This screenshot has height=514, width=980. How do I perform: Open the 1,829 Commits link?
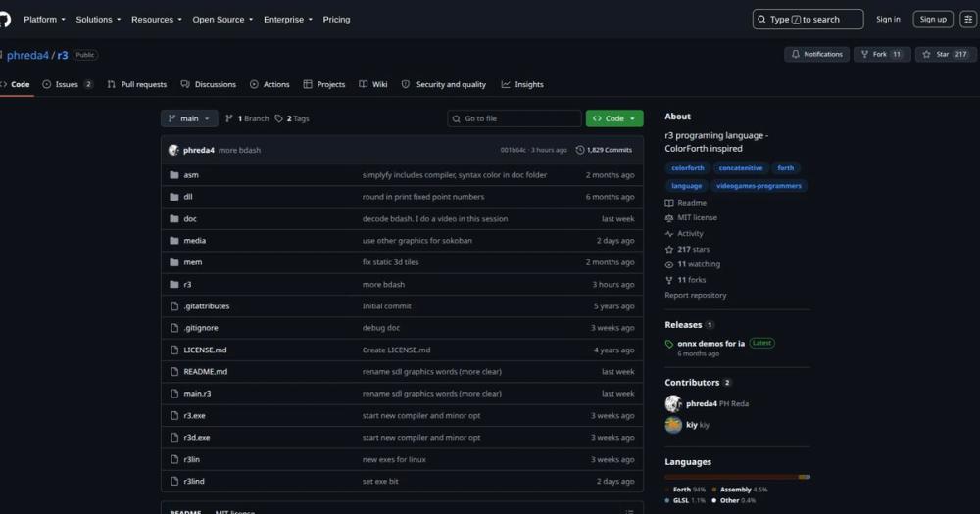[x=604, y=150]
